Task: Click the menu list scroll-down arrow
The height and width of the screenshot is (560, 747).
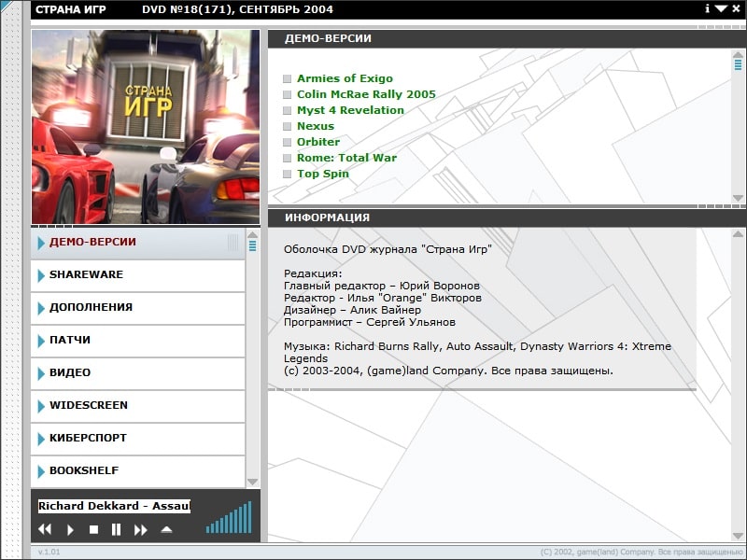Action: (x=252, y=482)
